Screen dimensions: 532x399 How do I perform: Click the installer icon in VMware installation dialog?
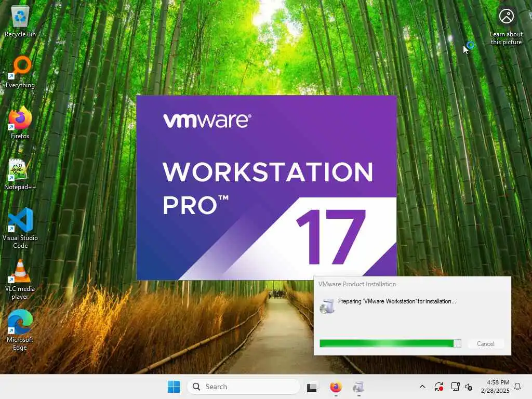coord(327,306)
